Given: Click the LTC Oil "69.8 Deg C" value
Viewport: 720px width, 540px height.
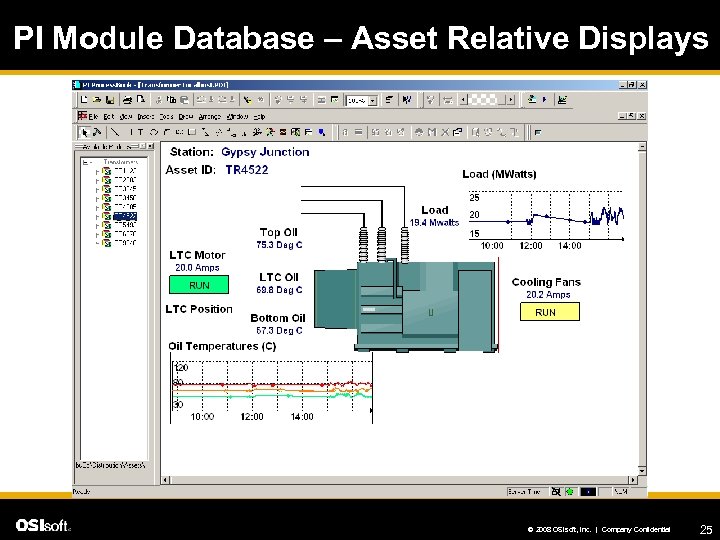Looking at the screenshot, I should [279, 290].
